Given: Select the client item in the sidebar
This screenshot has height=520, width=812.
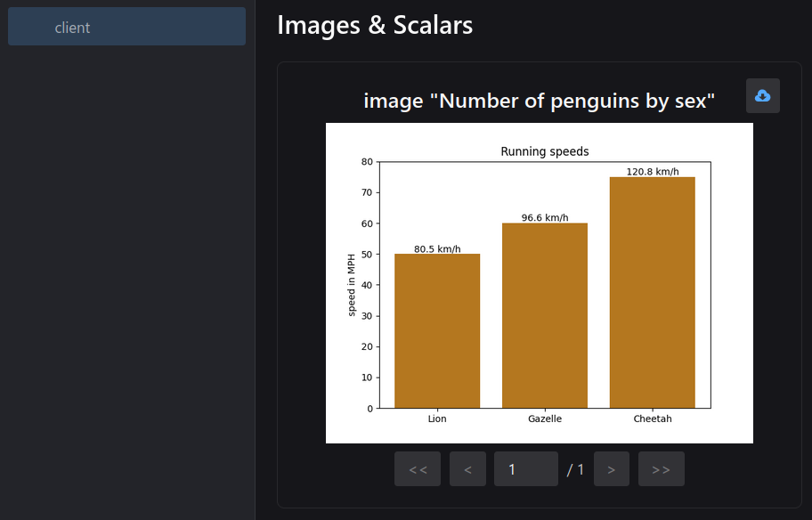Looking at the screenshot, I should (x=126, y=27).
